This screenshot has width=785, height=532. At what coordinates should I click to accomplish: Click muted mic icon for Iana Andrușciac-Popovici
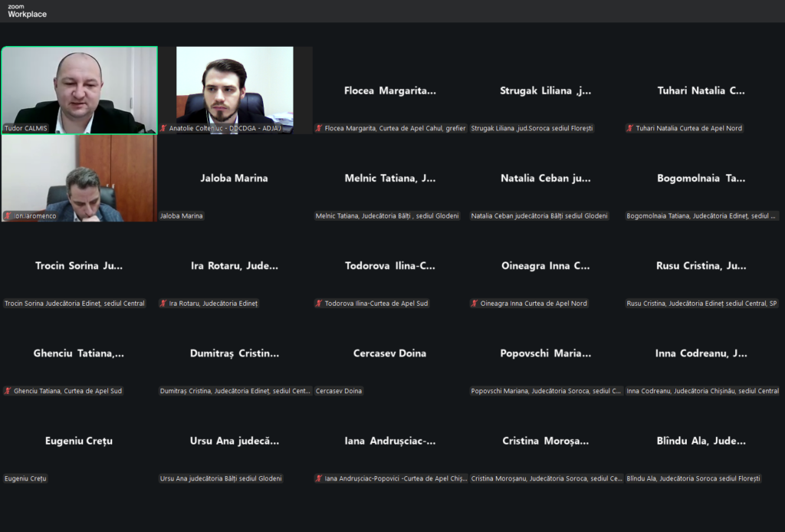point(319,478)
